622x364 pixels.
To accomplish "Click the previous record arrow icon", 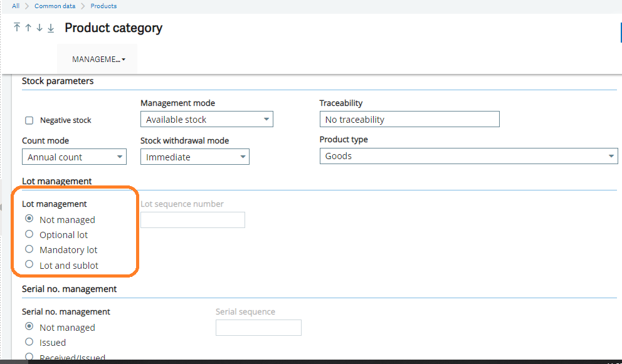I will click(x=28, y=28).
